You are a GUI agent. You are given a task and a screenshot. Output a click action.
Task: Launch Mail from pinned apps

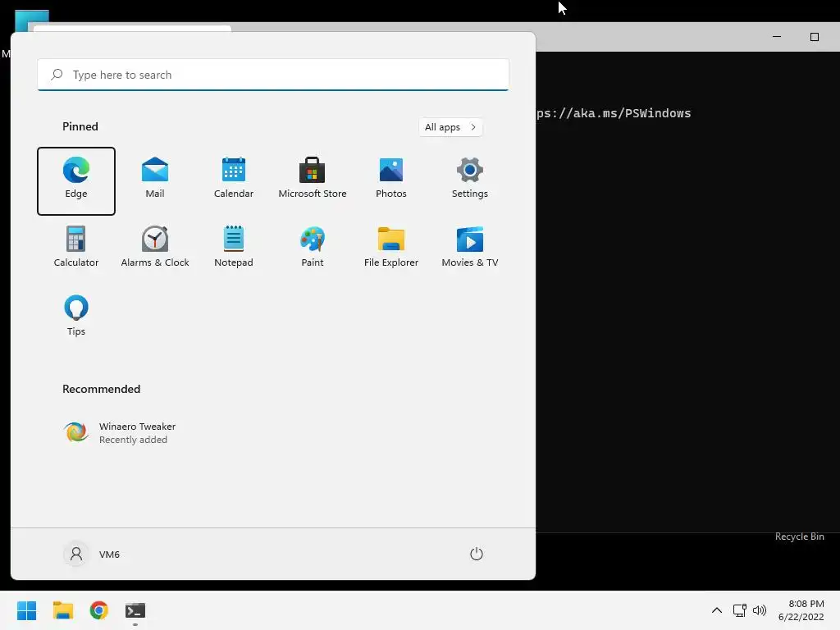tap(155, 181)
